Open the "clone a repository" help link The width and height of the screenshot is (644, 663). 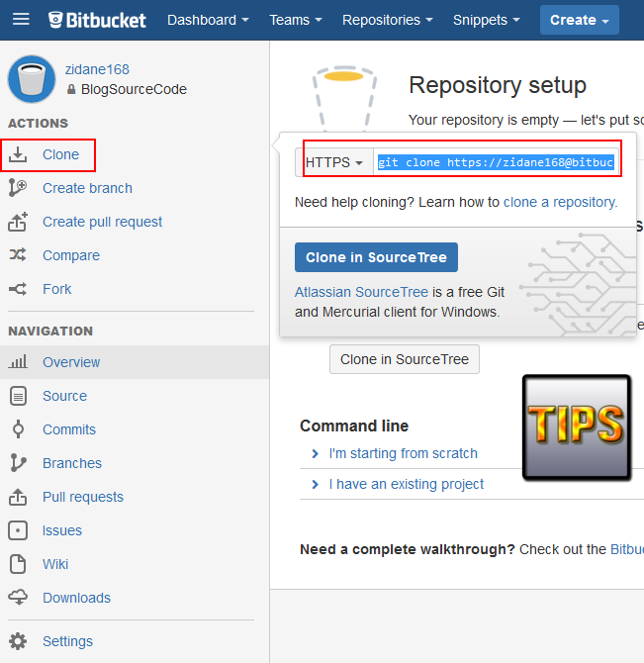560,202
